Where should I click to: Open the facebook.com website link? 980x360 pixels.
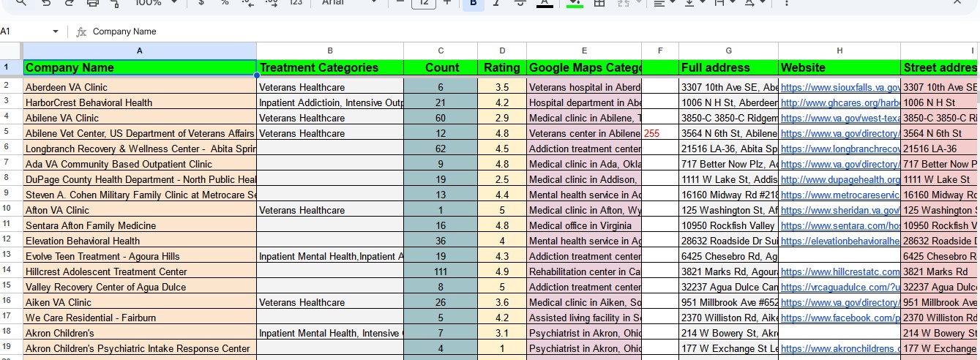coord(840,318)
